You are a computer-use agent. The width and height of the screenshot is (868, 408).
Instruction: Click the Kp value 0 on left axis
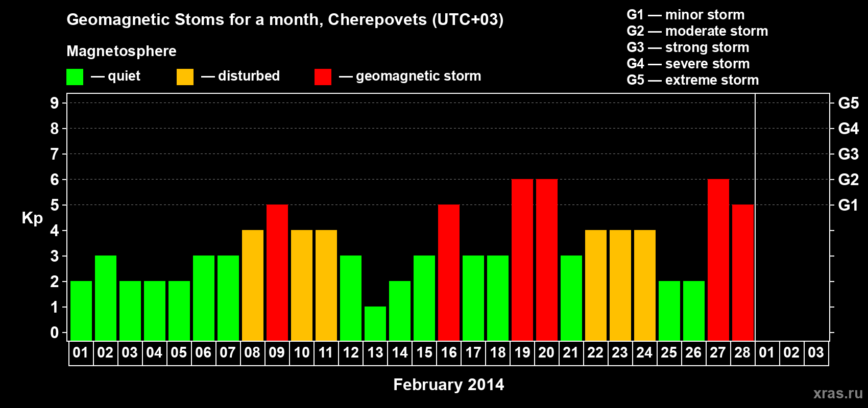pyautogui.click(x=55, y=333)
